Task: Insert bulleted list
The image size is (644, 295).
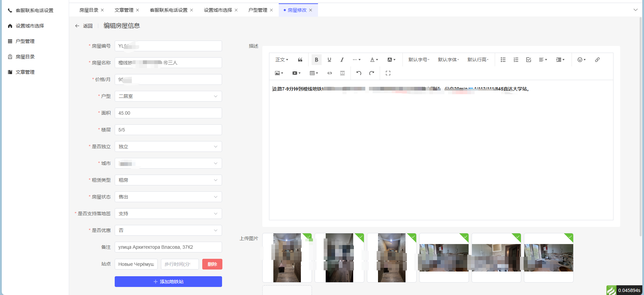Action: point(503,60)
